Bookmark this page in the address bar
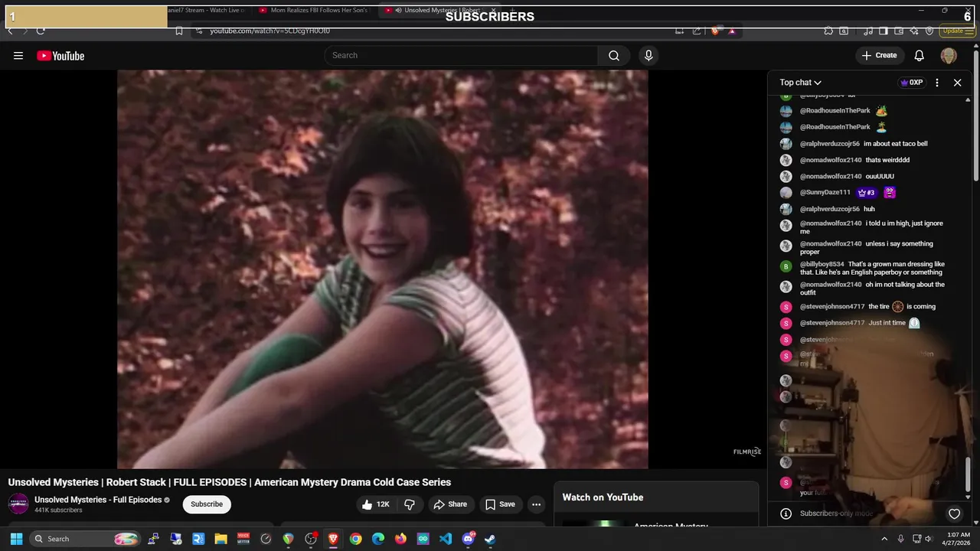Screen dimensions: 980x551 pos(179,31)
